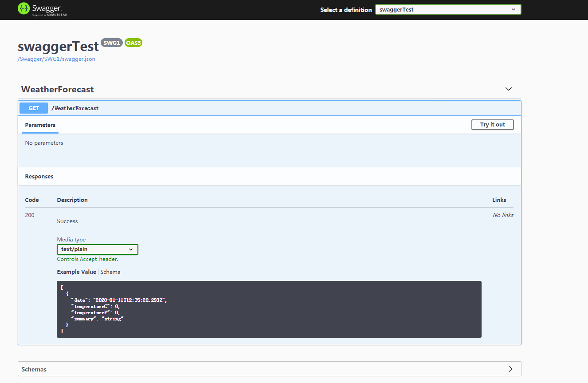Click the Description column header
Screen dimensions: 588x383
pos(72,200)
